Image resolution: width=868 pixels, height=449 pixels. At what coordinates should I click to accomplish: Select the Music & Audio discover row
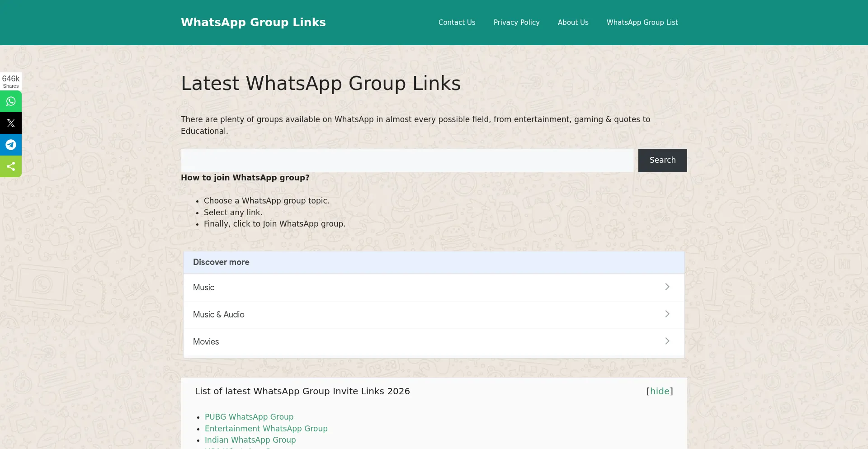pos(434,314)
